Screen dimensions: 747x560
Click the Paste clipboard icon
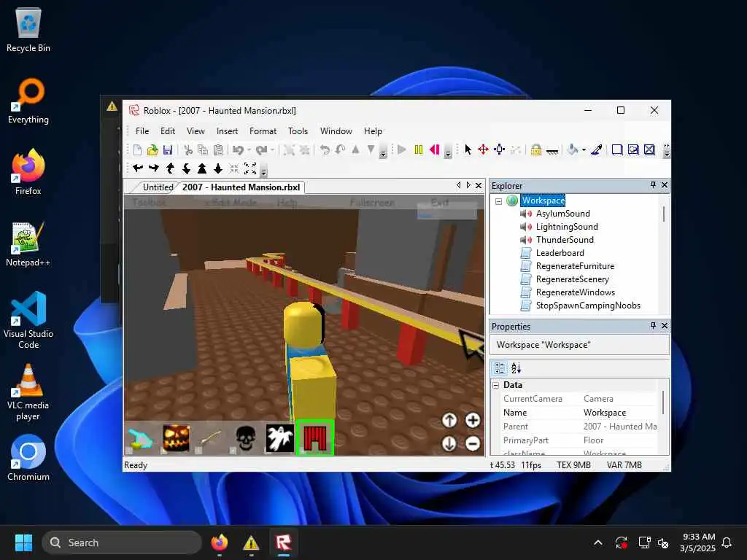pyautogui.click(x=218, y=150)
